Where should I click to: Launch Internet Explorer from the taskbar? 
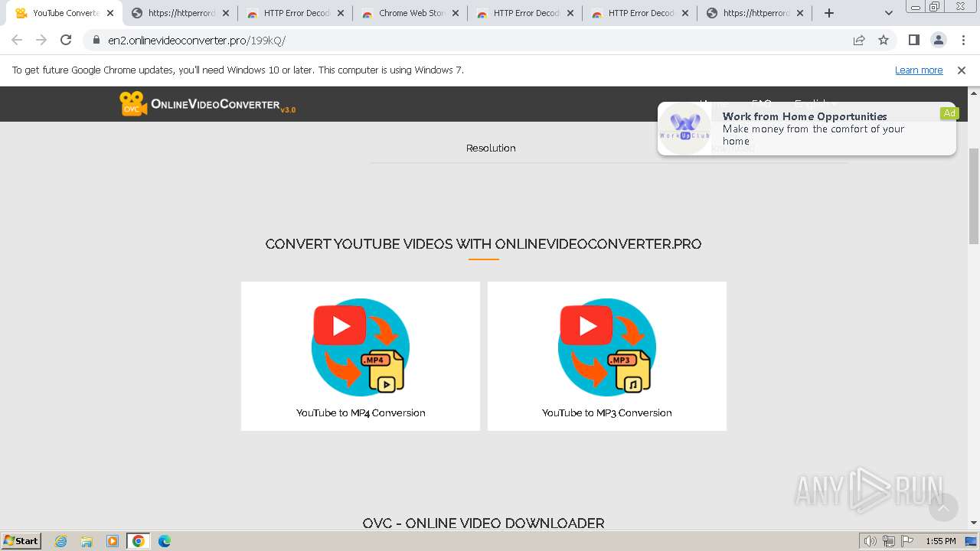pyautogui.click(x=61, y=541)
